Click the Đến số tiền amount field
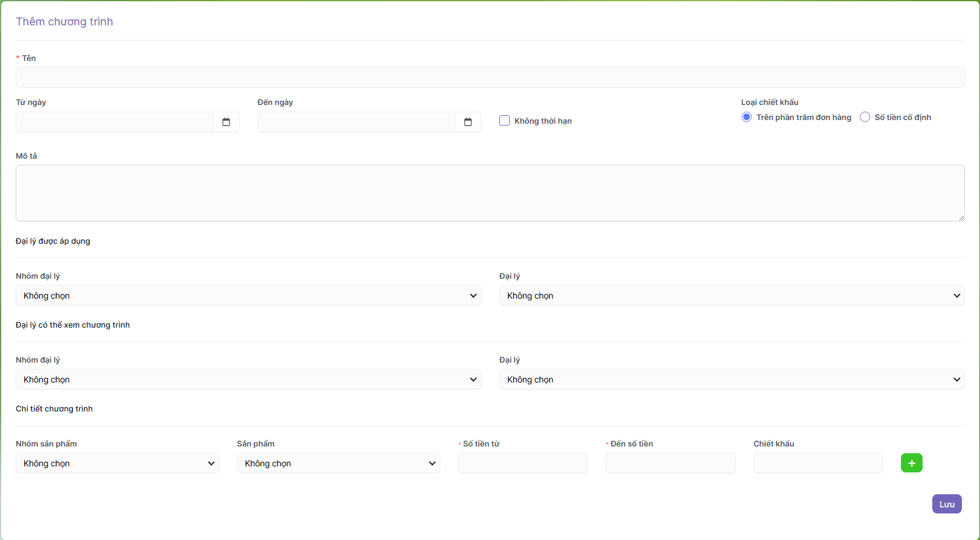The width and height of the screenshot is (980, 540). [x=670, y=463]
